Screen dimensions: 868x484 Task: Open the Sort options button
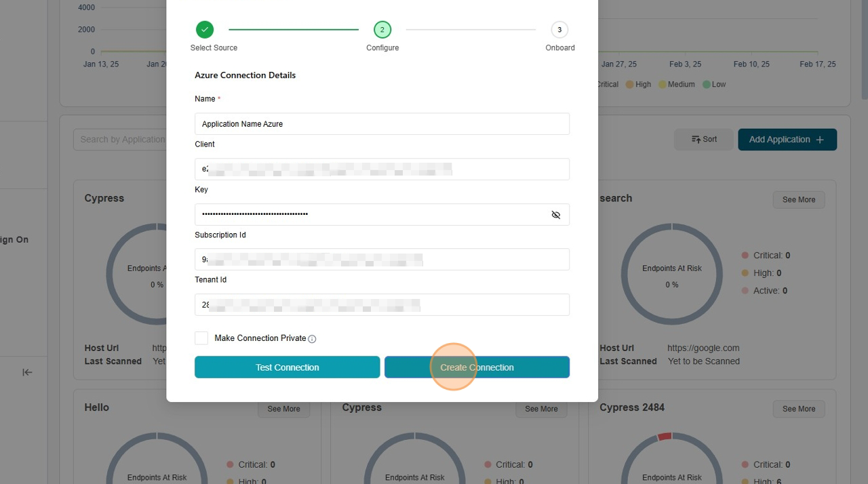pyautogui.click(x=703, y=140)
